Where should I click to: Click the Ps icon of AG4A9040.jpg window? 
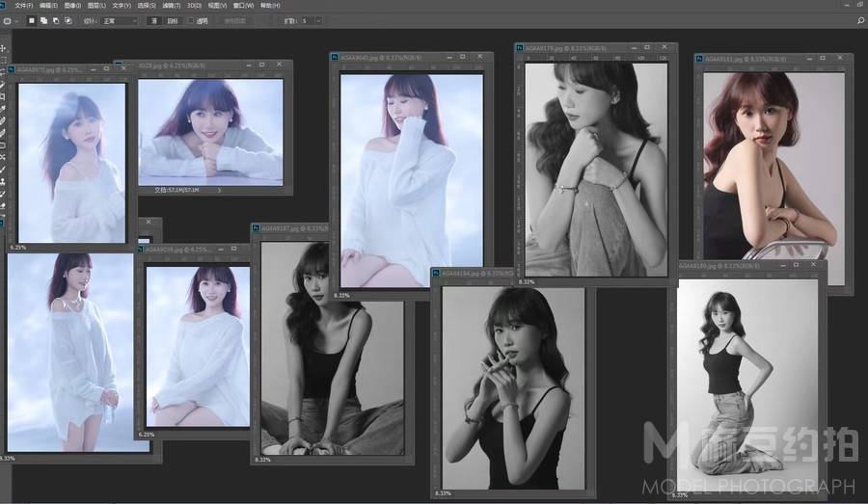335,57
